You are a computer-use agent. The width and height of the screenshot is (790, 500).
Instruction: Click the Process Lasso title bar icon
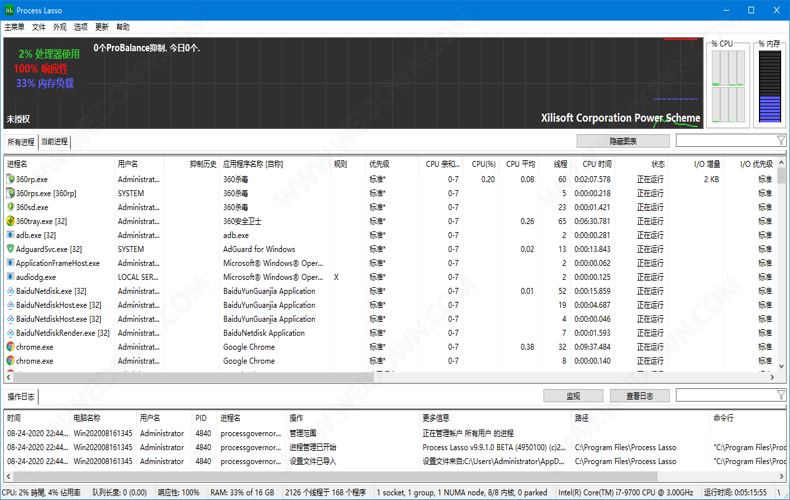[x=9, y=10]
